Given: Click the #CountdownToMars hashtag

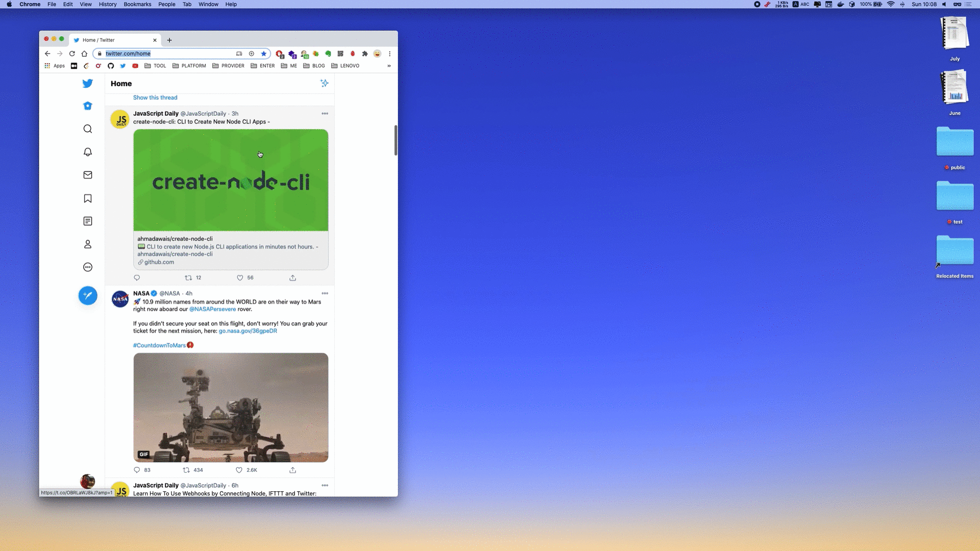Looking at the screenshot, I should [160, 345].
